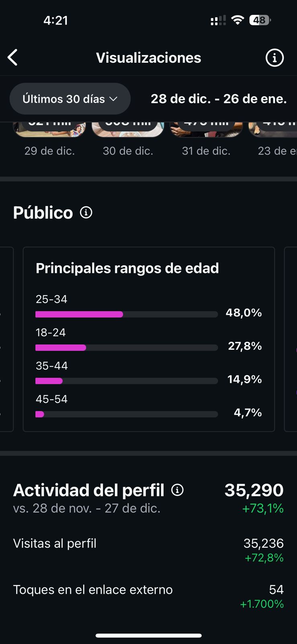Tap the 18-24 age range bar
This screenshot has width=297, height=644.
[127, 348]
